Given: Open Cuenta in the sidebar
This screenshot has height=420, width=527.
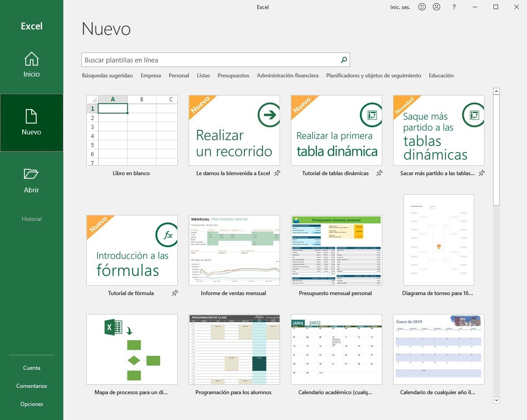Looking at the screenshot, I should (x=32, y=368).
